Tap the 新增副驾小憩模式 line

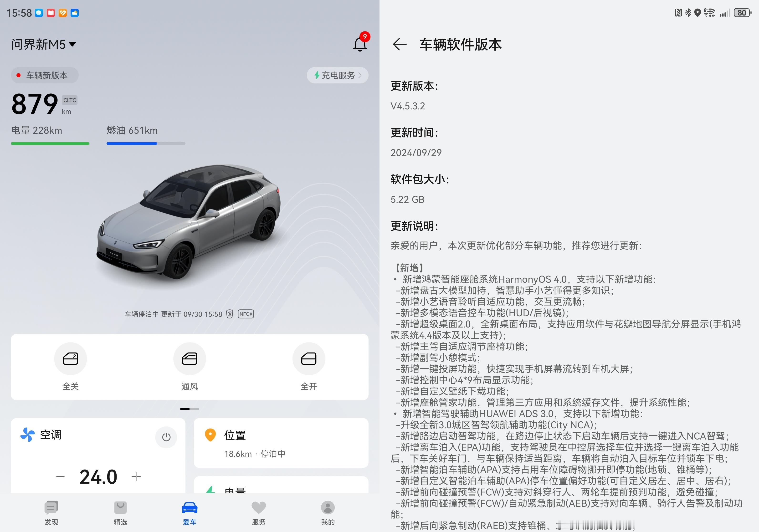(438, 358)
